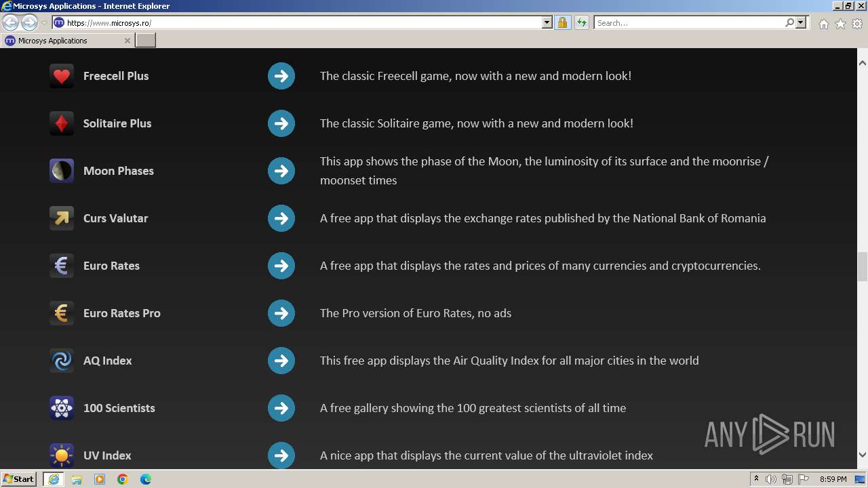Screen dimensions: 868x488
Task: Click the URL address field
Action: click(302, 22)
